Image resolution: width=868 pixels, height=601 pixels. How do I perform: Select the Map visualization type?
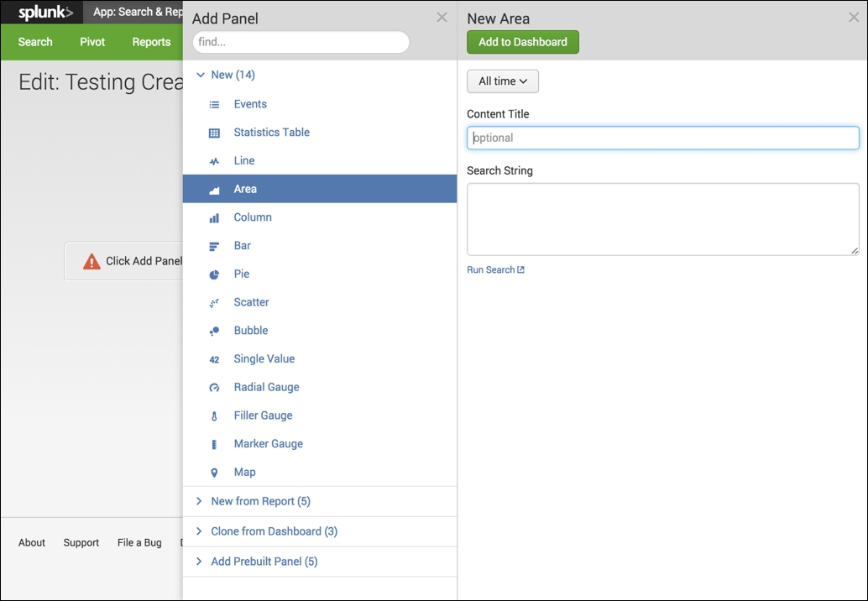tap(243, 472)
